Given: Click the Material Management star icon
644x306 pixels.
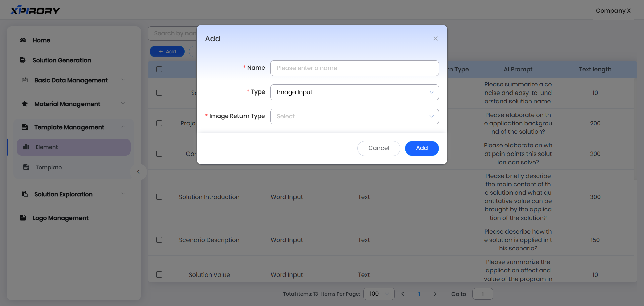Looking at the screenshot, I should coord(25,104).
